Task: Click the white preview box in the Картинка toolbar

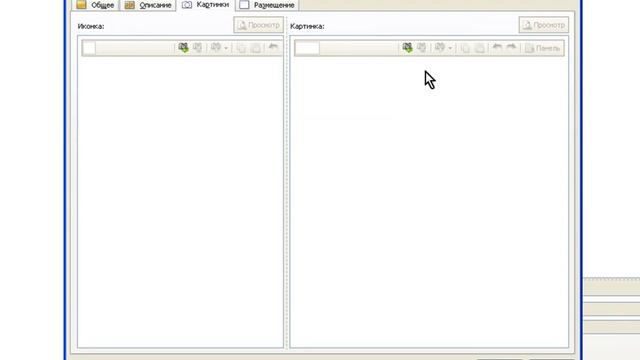Action: 307,48
